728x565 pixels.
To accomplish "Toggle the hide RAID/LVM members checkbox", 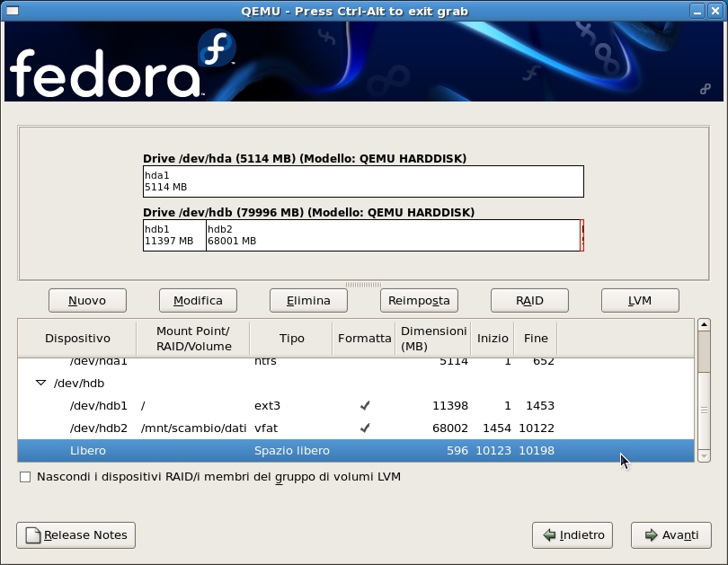I will point(25,477).
